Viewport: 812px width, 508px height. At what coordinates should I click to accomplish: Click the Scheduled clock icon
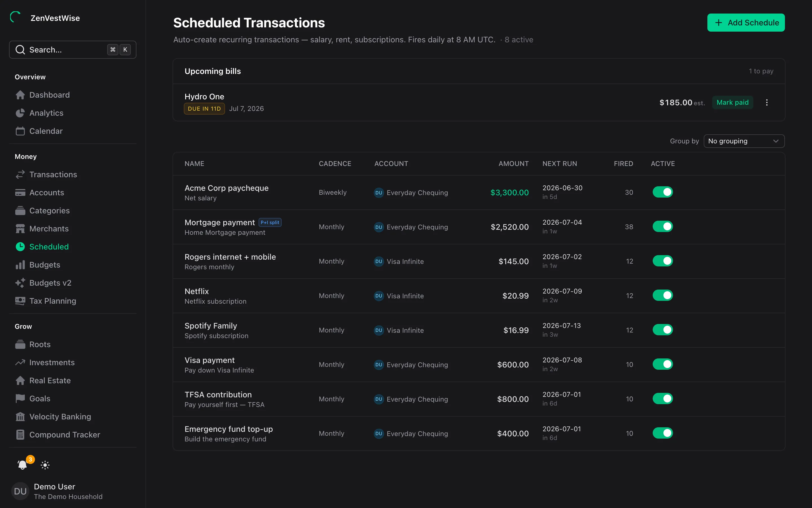point(20,247)
